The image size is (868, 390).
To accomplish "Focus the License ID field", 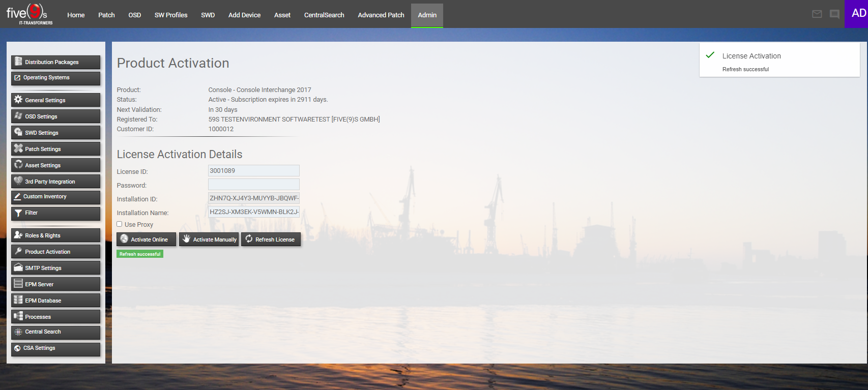I will coord(254,171).
